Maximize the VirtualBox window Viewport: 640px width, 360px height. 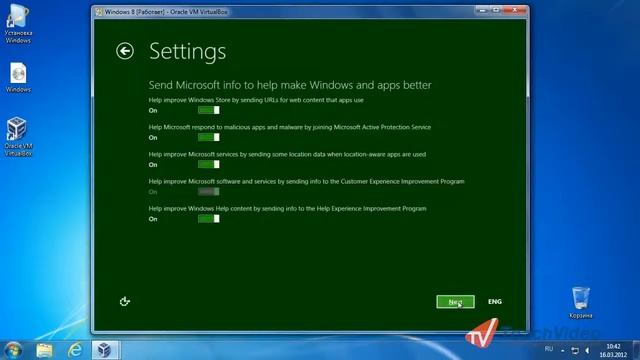496,10
